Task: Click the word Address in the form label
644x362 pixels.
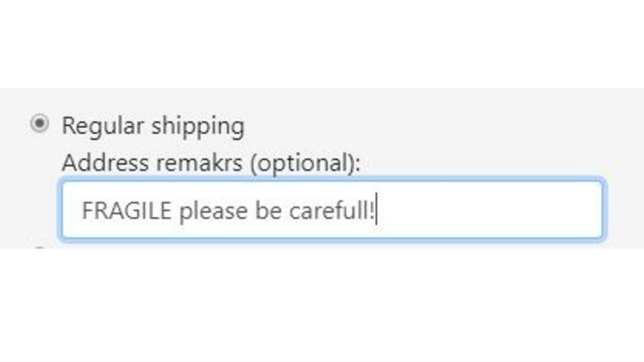Action: 106,162
